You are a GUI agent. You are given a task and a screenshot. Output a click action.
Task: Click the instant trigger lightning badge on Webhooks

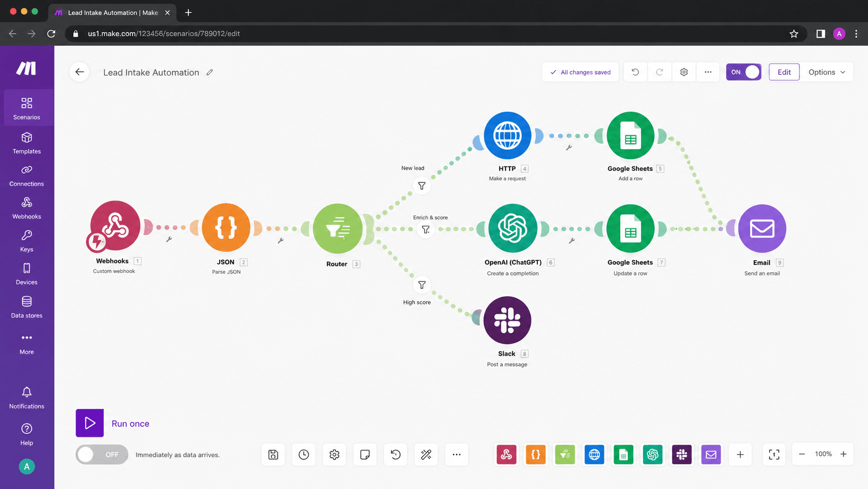97,242
